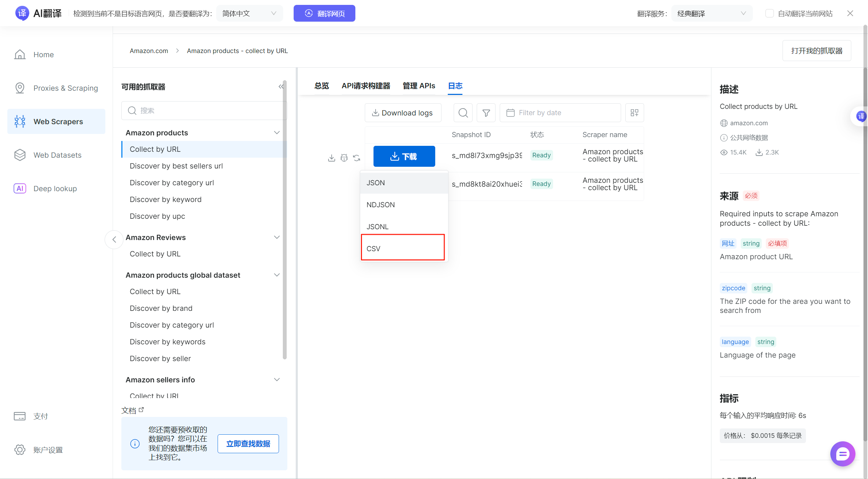Click the download icon in first log row
The width and height of the screenshot is (868, 479).
(332, 158)
